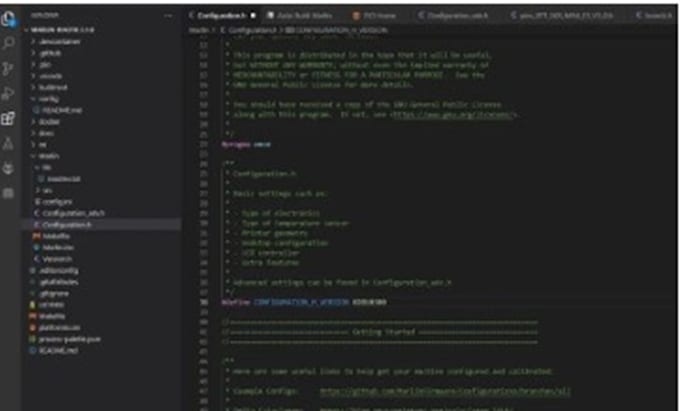Open Configuration_adv.h in the file tree
The width and height of the screenshot is (680, 411).
(x=74, y=213)
